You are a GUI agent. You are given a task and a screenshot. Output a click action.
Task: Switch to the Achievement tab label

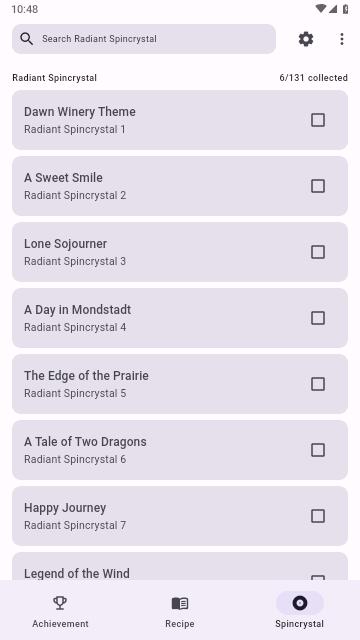[60, 624]
